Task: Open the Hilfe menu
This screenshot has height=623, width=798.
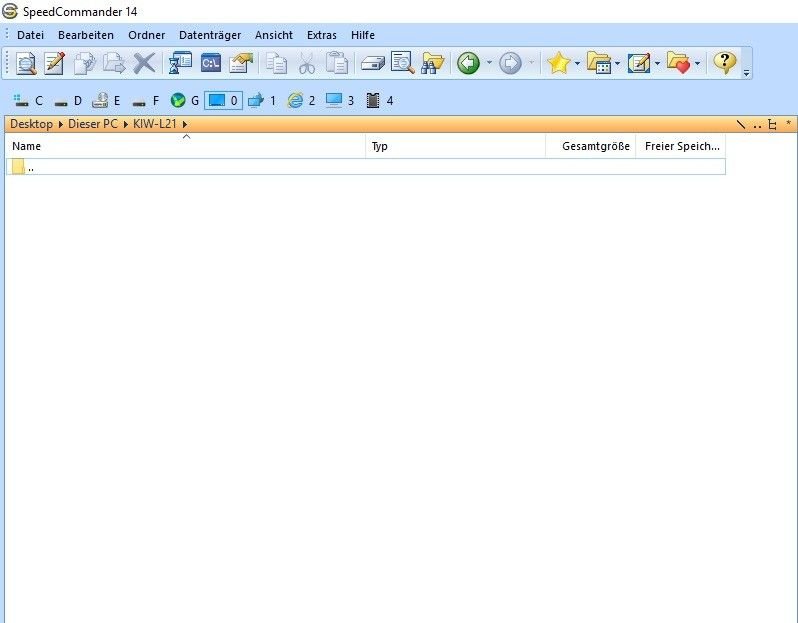Action: pos(363,35)
